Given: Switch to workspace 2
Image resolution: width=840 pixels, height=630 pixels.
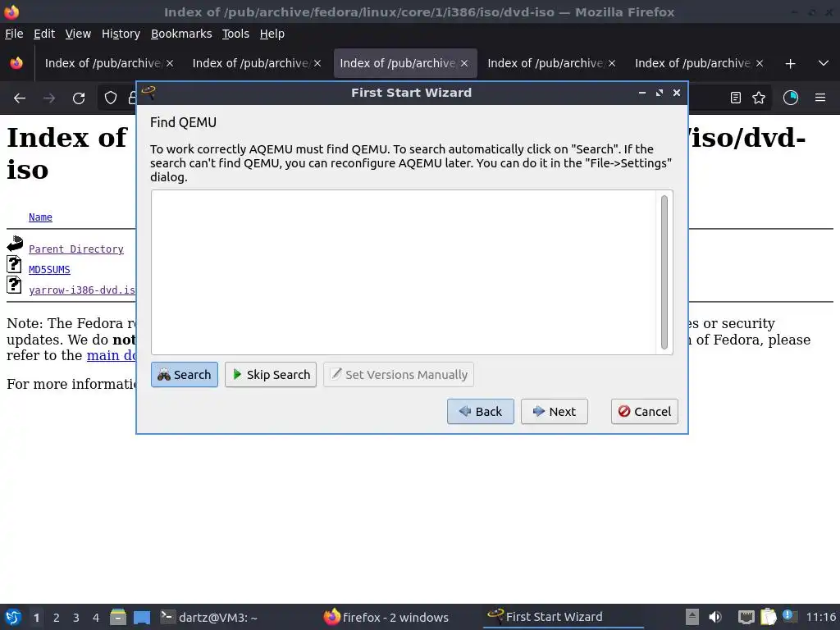Looking at the screenshot, I should (x=57, y=618).
